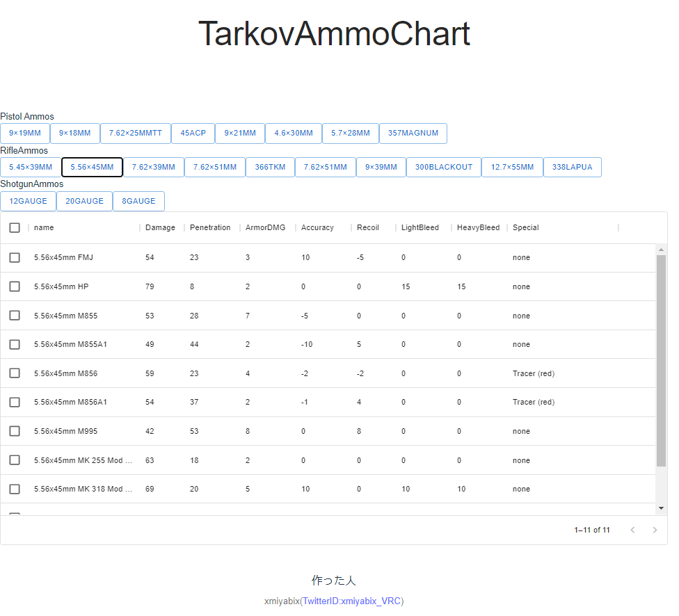This screenshot has height=616, width=679.
Task: Check the 5.56x45mm FMJ row
Action: coord(15,257)
